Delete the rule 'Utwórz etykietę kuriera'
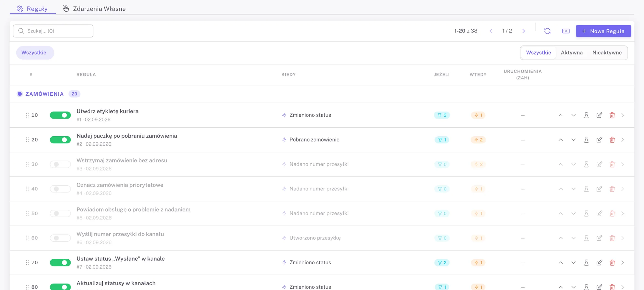The width and height of the screenshot is (644, 290). (612, 115)
